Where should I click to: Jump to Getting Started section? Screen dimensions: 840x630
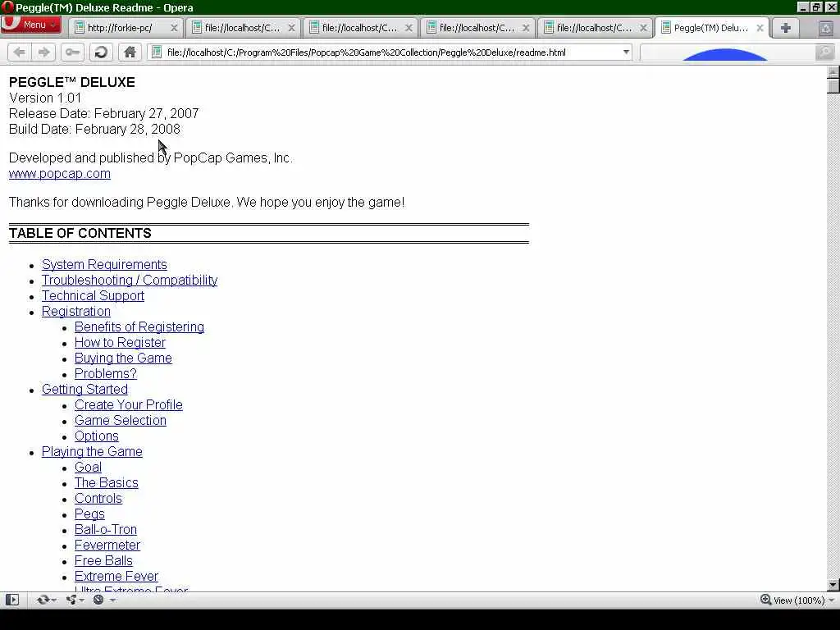(x=84, y=389)
